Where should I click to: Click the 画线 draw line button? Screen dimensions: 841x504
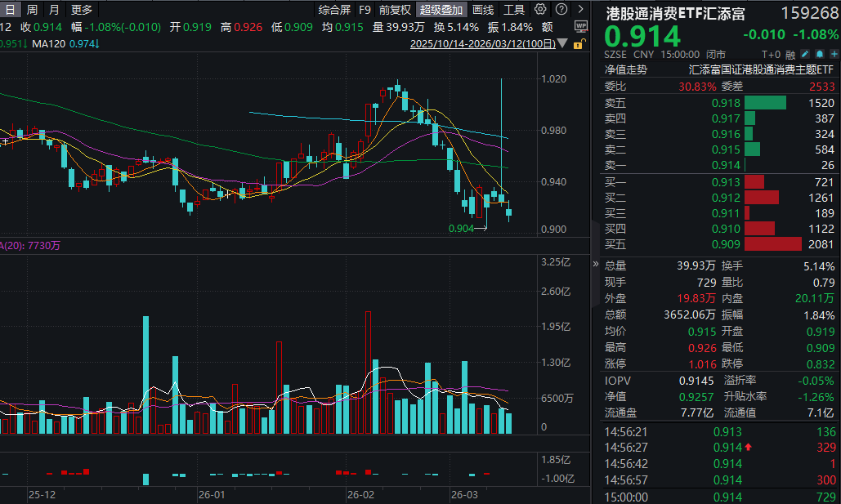tap(483, 10)
